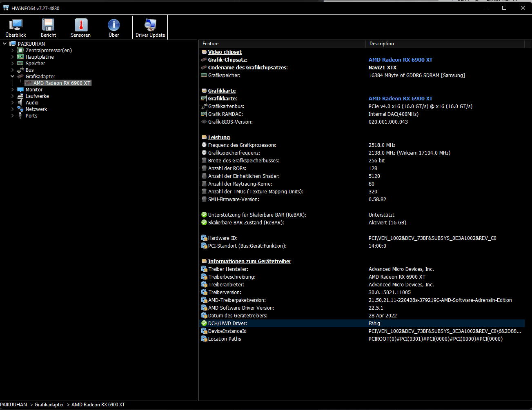Select the DCH/UWD Driver row

tap(362, 323)
